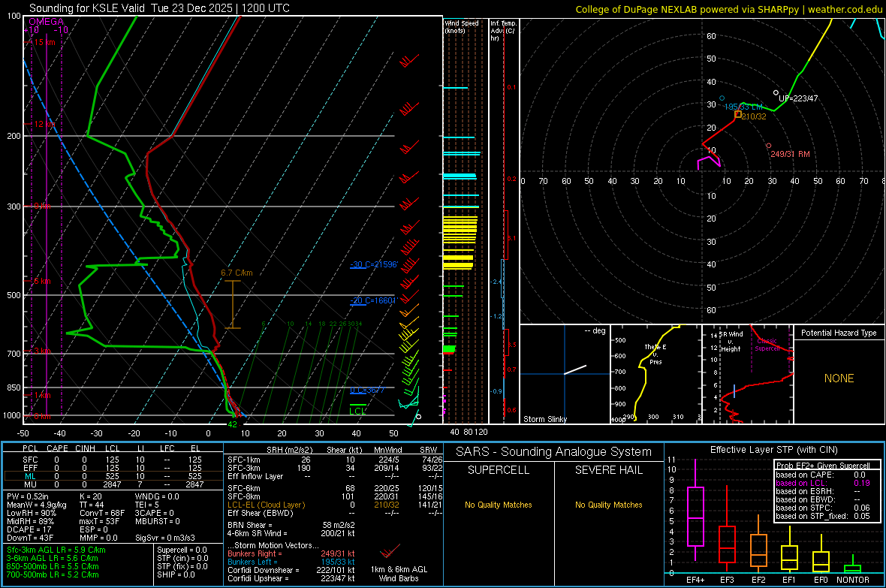Click the UP=223/47 hodograph label
This screenshot has height=588, width=886.
tap(798, 98)
